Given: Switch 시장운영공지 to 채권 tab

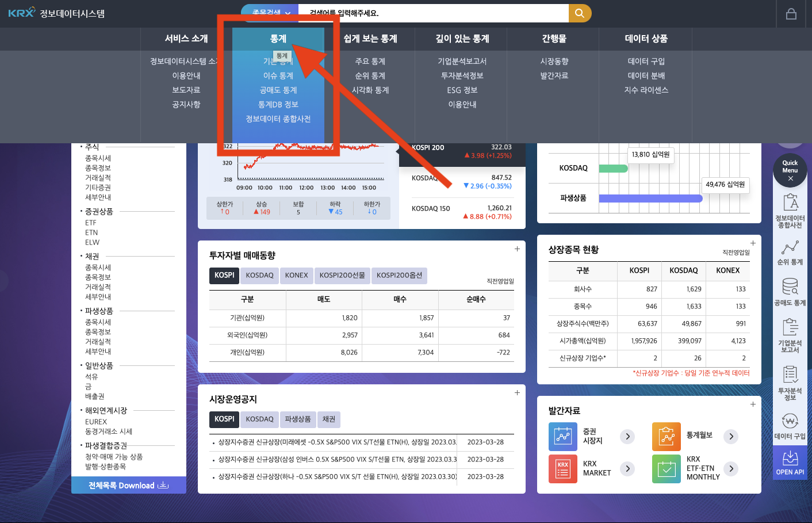Looking at the screenshot, I should pyautogui.click(x=329, y=419).
